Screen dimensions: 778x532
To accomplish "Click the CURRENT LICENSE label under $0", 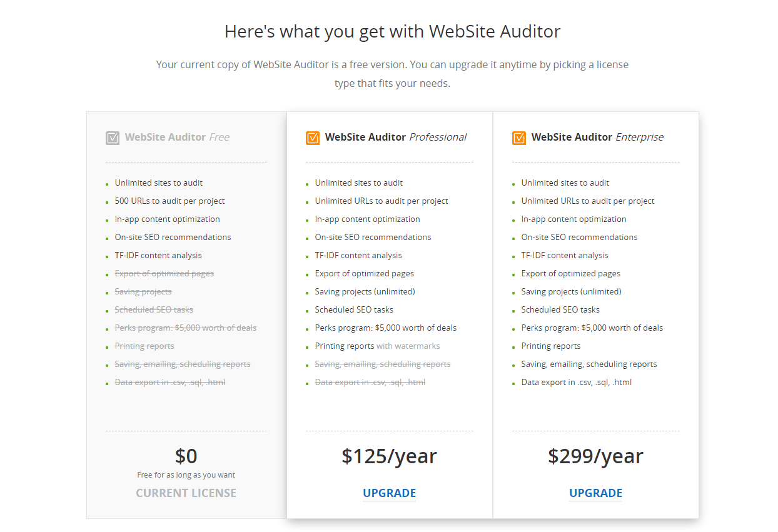I will [x=186, y=493].
